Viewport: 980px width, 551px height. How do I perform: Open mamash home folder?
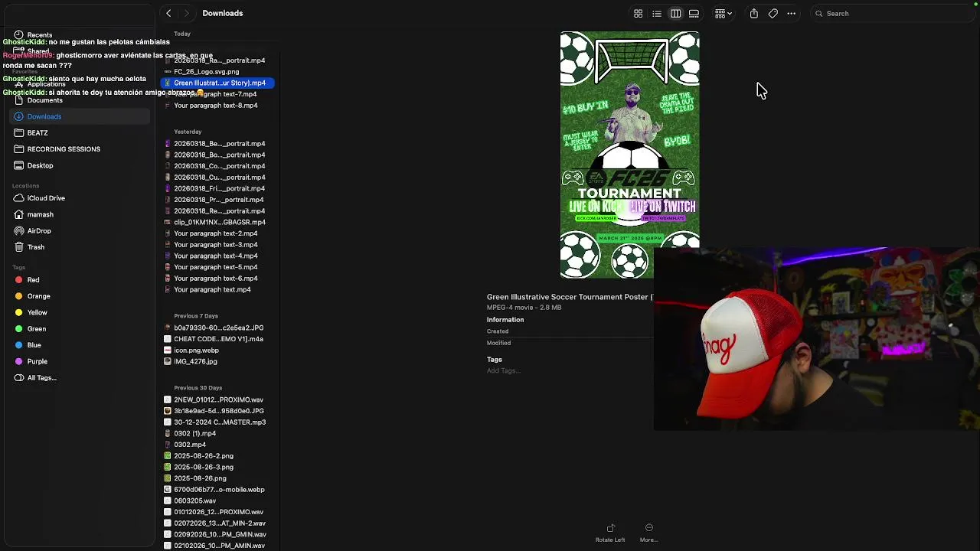pos(40,214)
